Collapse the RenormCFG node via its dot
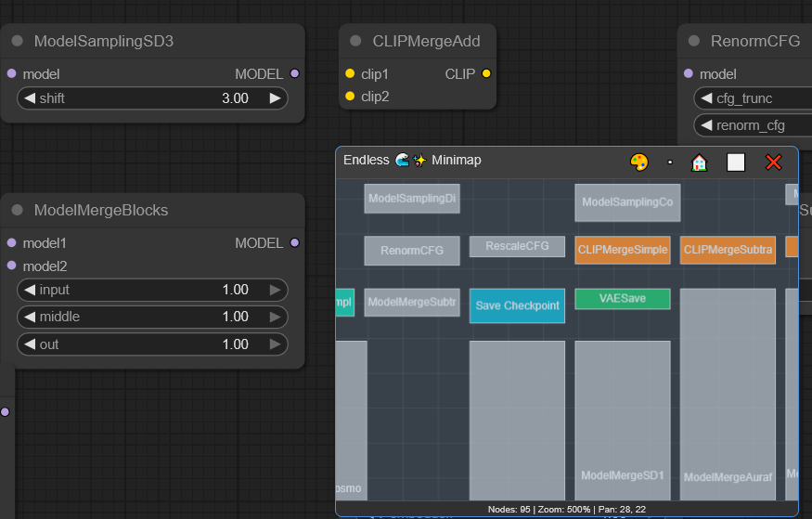The width and height of the screenshot is (812, 519). (x=694, y=42)
